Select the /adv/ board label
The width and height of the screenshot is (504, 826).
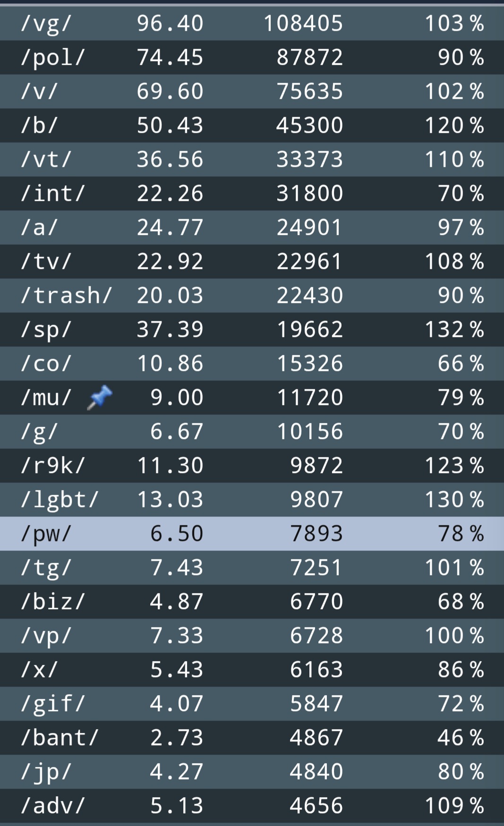coord(52,806)
